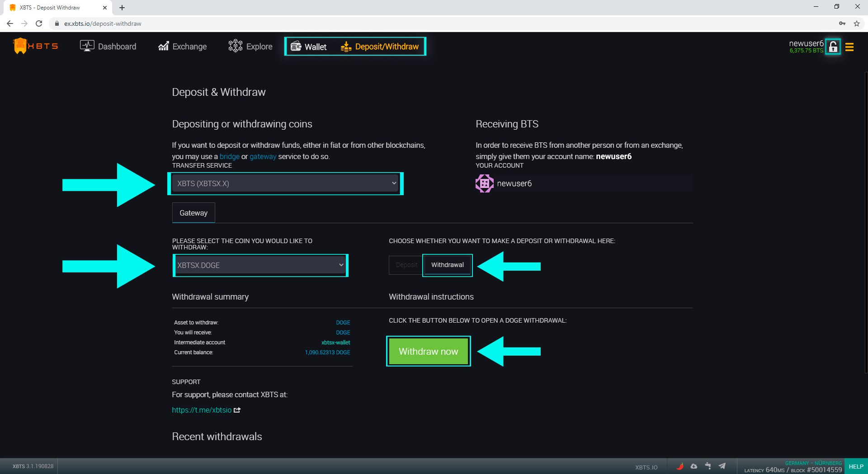Image resolution: width=868 pixels, height=474 pixels.
Task: Click the 6,375.75 BTS balance in header
Action: [x=806, y=51]
